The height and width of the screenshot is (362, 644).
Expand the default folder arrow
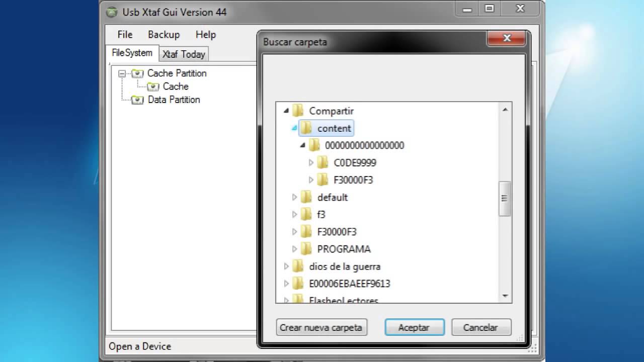(295, 197)
